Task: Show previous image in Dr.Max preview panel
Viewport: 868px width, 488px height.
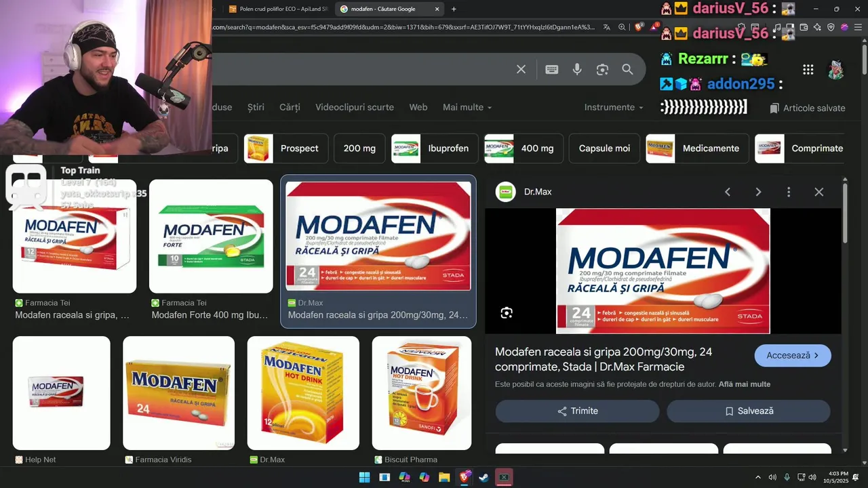Action: click(x=728, y=192)
